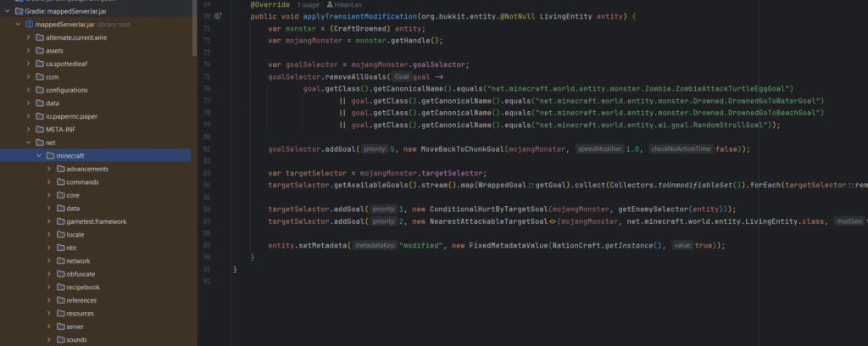The width and height of the screenshot is (868, 346).
Task: Collapse the minecraft folder chevron
Action: 39,155
